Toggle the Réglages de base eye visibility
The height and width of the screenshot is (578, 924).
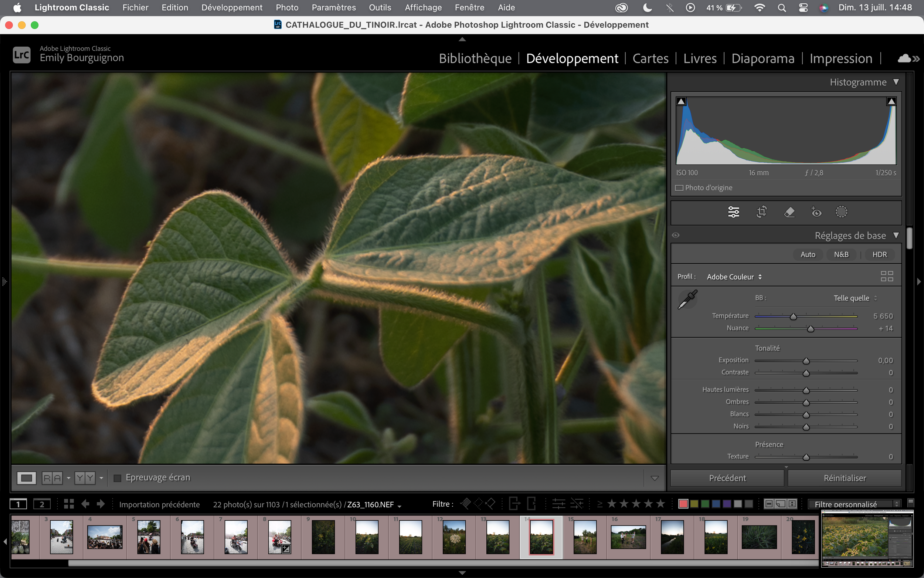tap(676, 235)
